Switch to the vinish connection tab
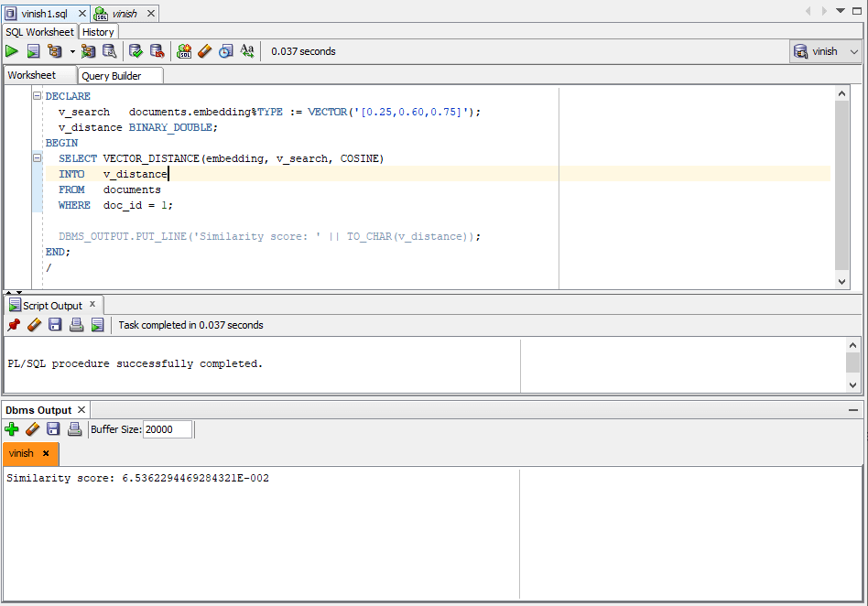This screenshot has height=606, width=868. click(125, 14)
